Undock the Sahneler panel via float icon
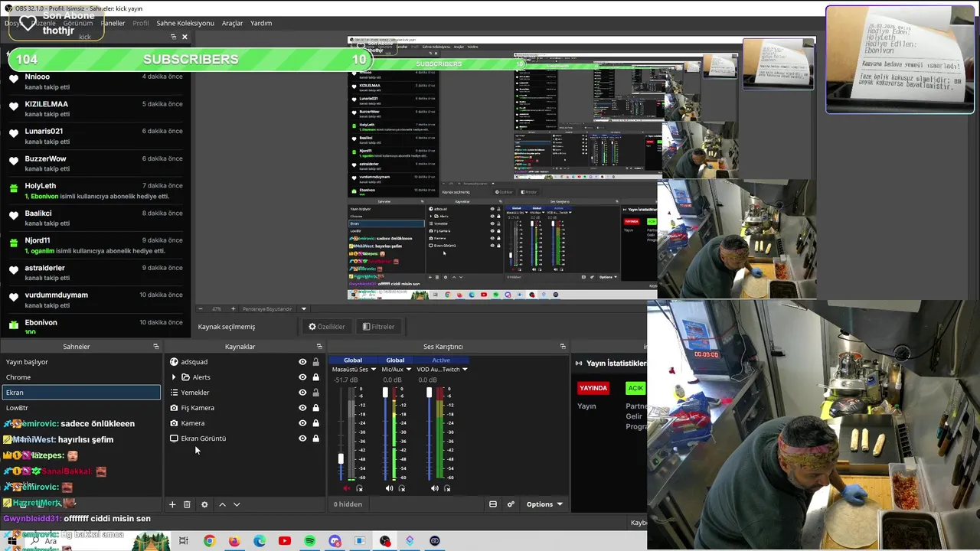980x551 pixels. pyautogui.click(x=156, y=347)
